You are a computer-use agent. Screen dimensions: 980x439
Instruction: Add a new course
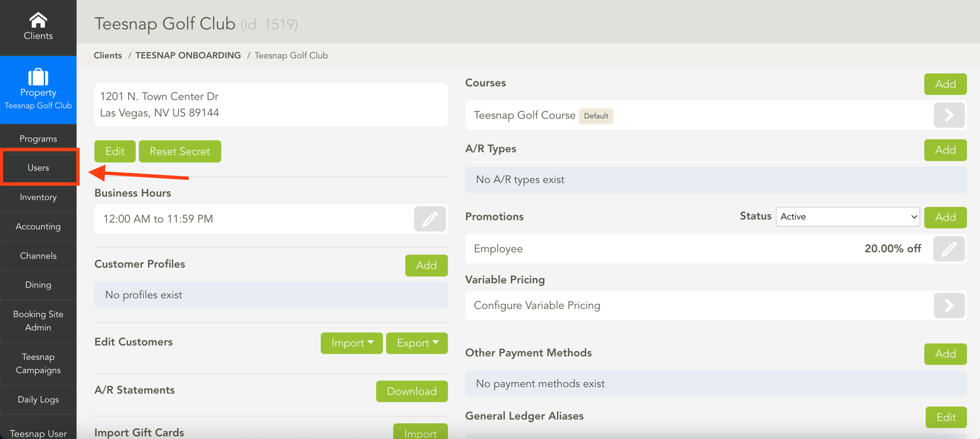(945, 84)
